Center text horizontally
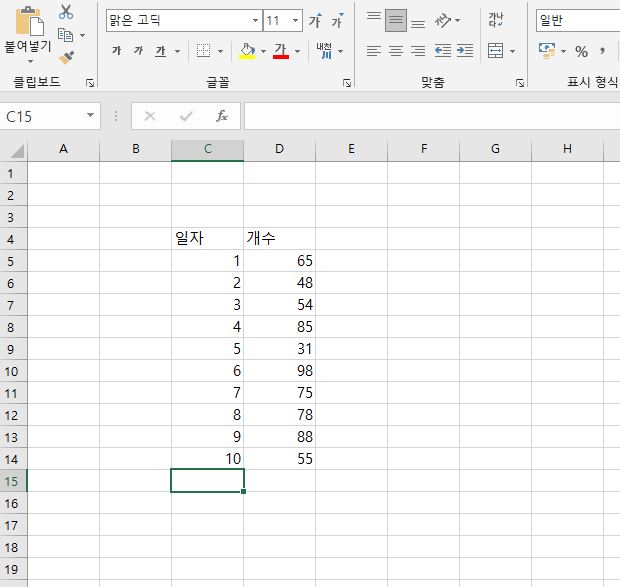Viewport: 620px width, 587px height. 396,51
